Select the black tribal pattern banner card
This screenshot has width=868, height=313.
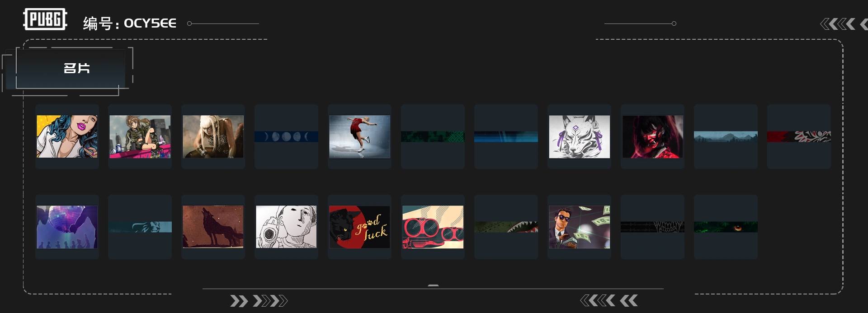653,227
